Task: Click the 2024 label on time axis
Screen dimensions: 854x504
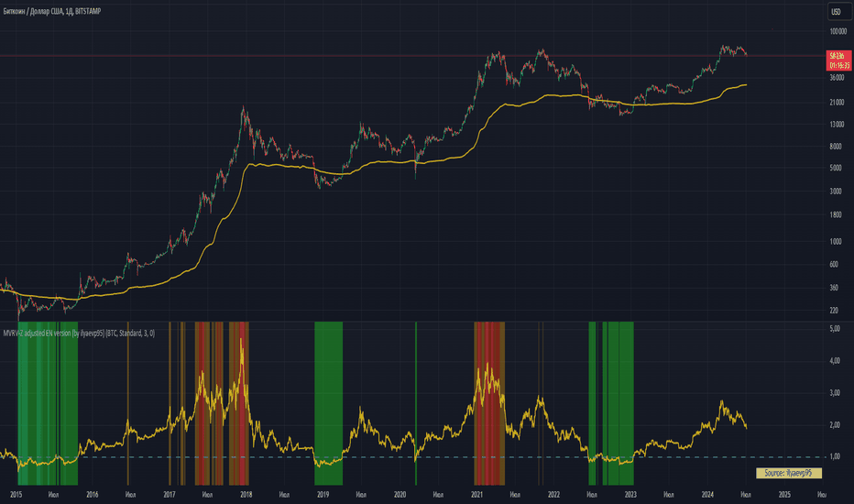Action: point(707,495)
